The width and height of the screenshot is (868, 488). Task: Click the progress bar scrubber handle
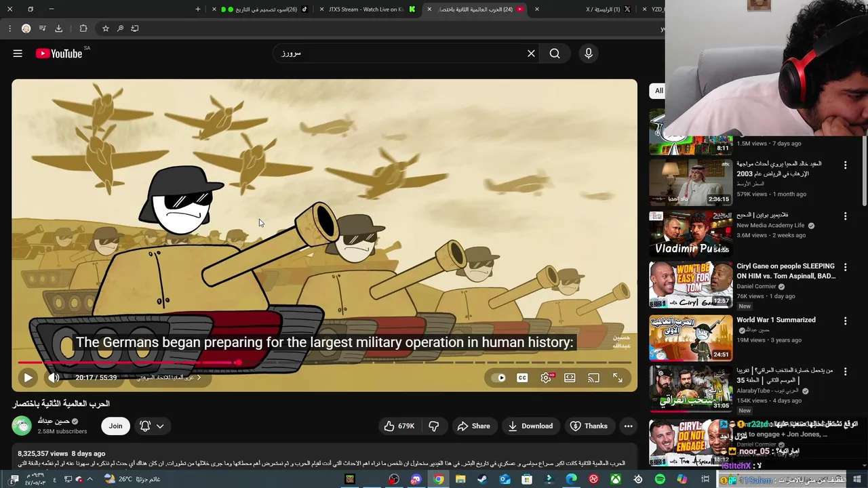click(238, 363)
